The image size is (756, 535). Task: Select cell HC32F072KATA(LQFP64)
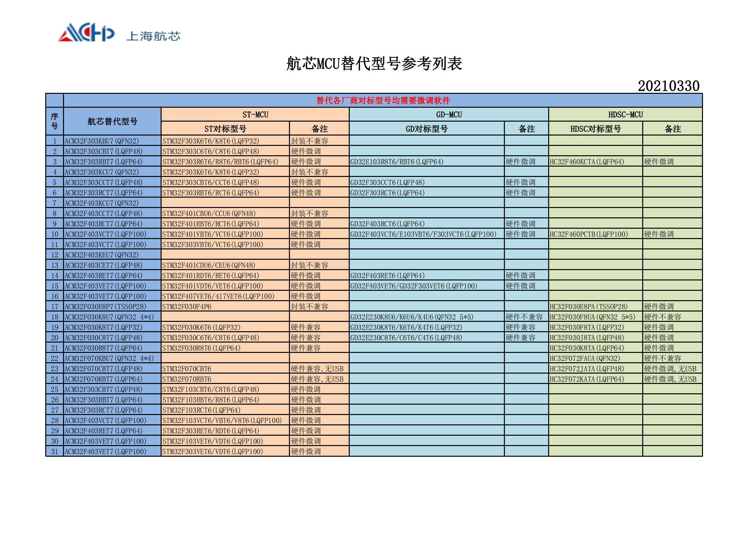(x=596, y=379)
